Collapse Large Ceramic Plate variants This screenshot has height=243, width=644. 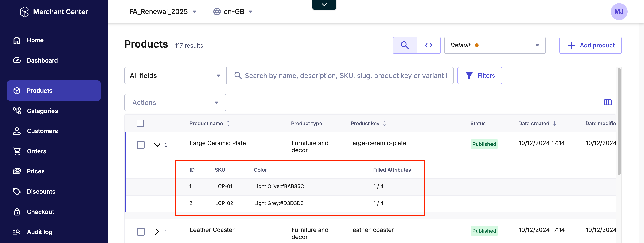point(157,145)
